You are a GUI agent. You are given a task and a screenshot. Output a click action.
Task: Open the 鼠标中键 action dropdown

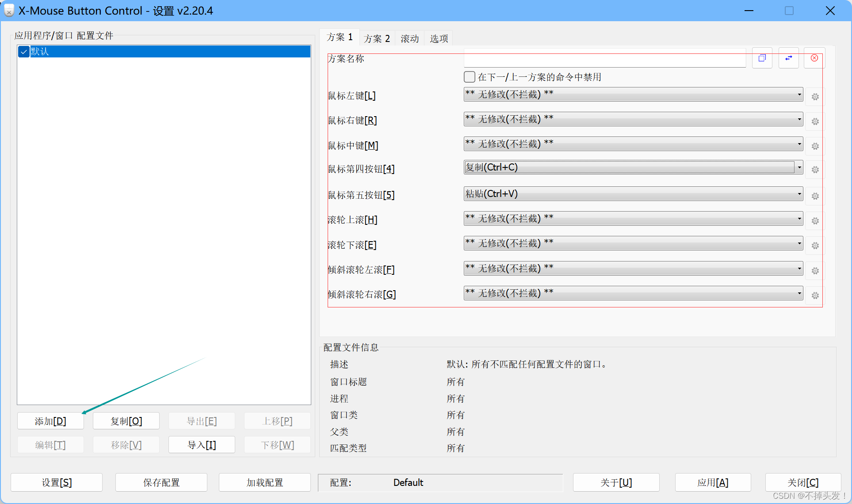pos(799,144)
